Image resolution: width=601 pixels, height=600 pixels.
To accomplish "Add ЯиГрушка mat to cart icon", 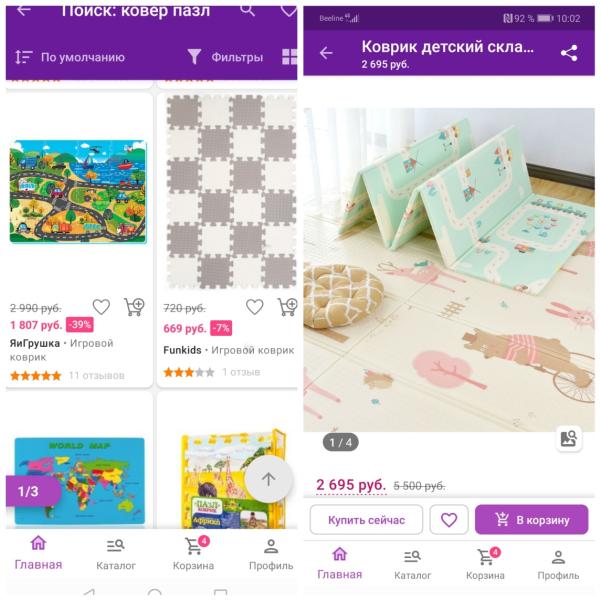I will click(134, 307).
